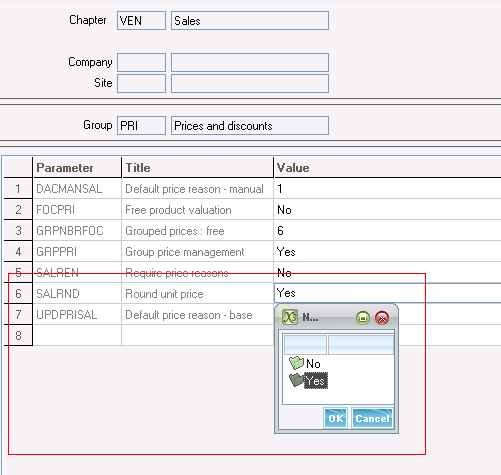Screen dimensions: 501x475
Task: Open the SALRND value cell showing Yes
Action: tap(387, 293)
